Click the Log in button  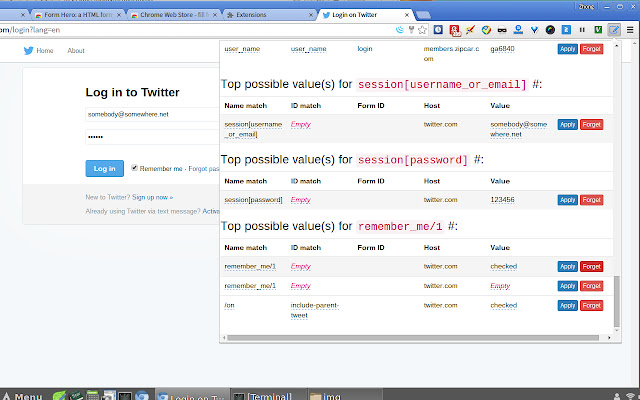tap(104, 169)
